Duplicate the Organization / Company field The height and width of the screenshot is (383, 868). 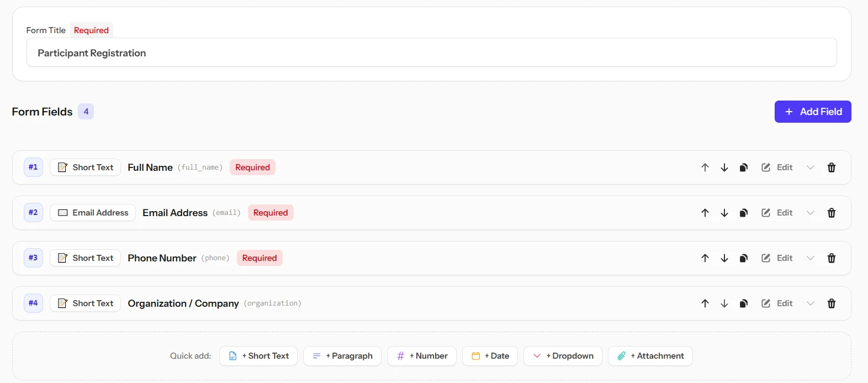pyautogui.click(x=744, y=303)
